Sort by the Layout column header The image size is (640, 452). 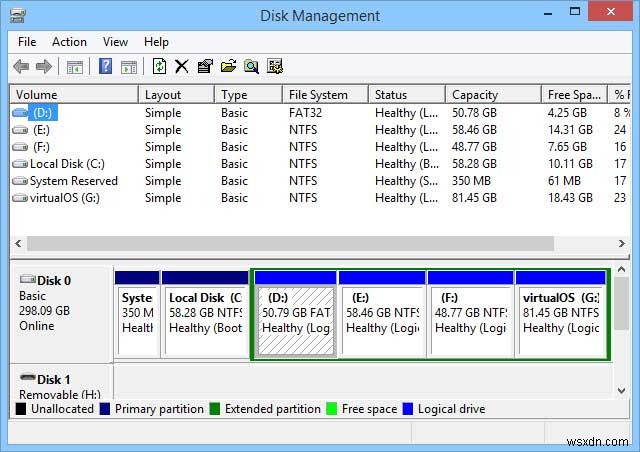pos(176,95)
